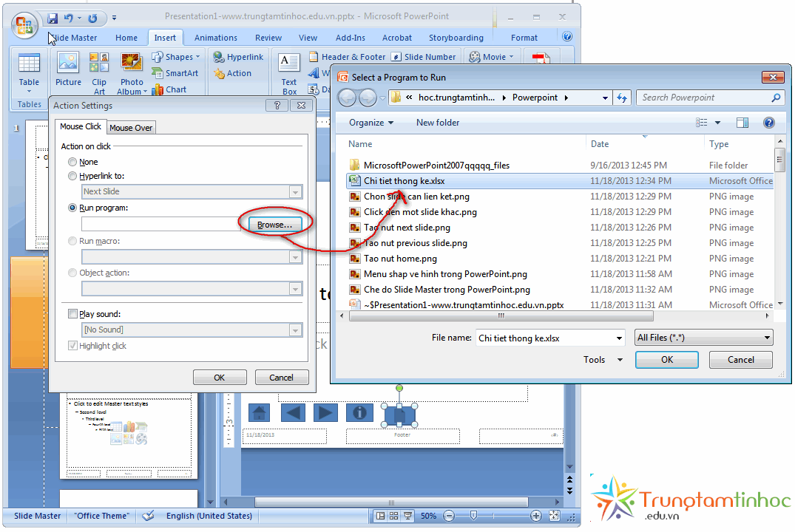795x532 pixels.
Task: Click the Run program path text field
Action: point(160,224)
